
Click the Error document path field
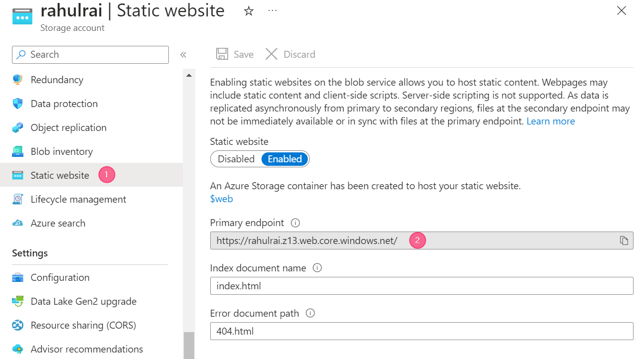coord(421,331)
